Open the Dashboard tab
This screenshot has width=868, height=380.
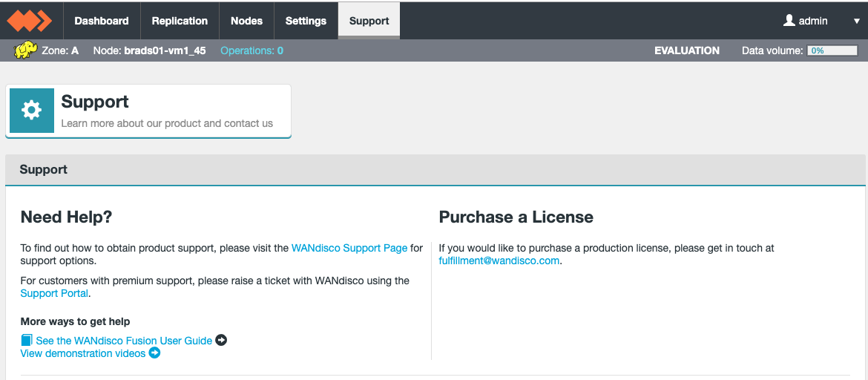click(x=102, y=21)
